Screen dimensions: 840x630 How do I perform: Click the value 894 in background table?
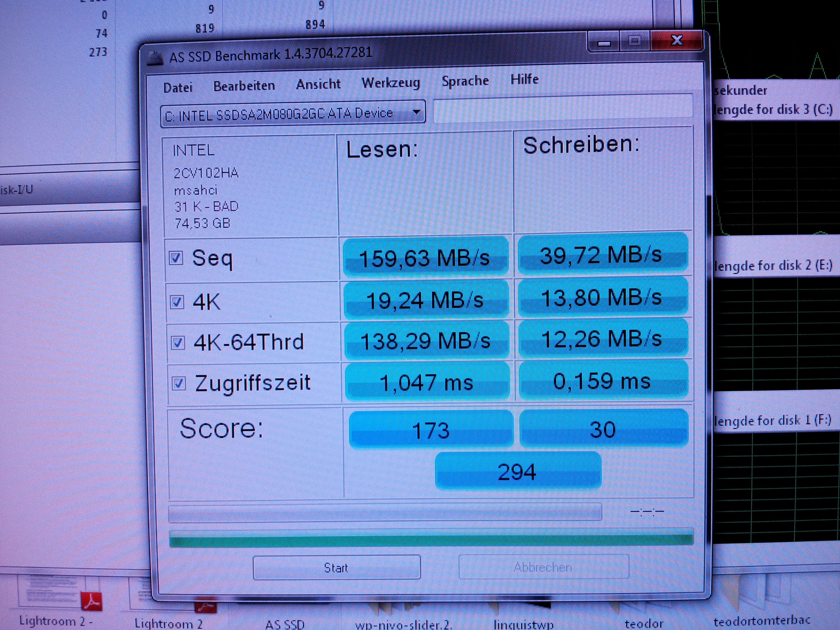[315, 25]
